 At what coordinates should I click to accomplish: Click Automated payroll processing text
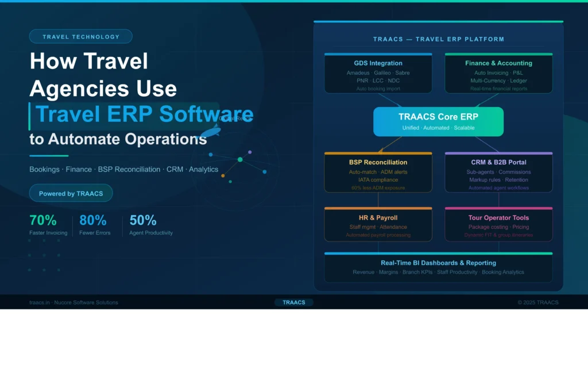(x=378, y=235)
